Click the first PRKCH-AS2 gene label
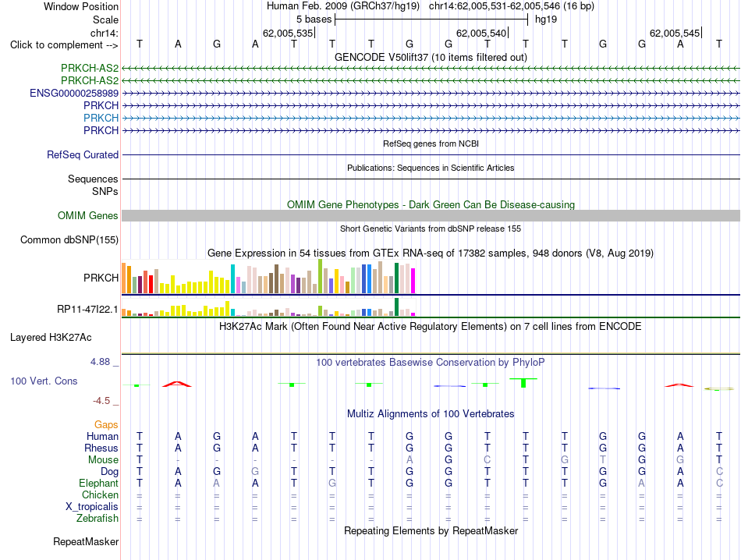741x560 pixels. tap(90, 68)
